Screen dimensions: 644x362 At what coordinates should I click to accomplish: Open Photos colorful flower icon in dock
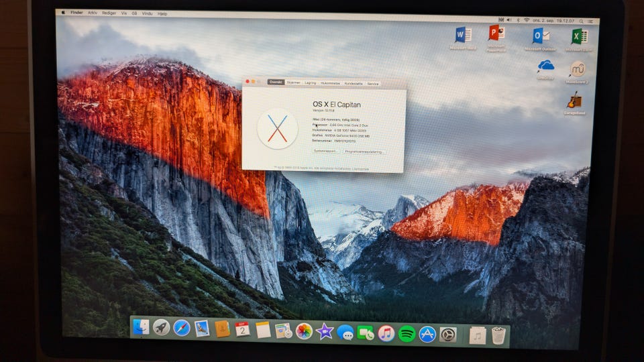click(x=304, y=331)
